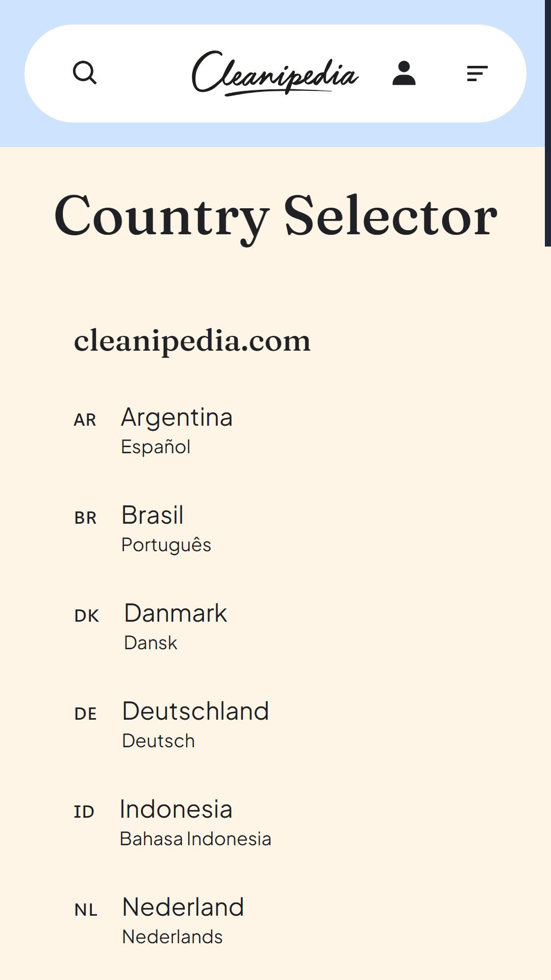Choose Nederland country option
Viewport: 551px width, 980px height.
point(183,908)
